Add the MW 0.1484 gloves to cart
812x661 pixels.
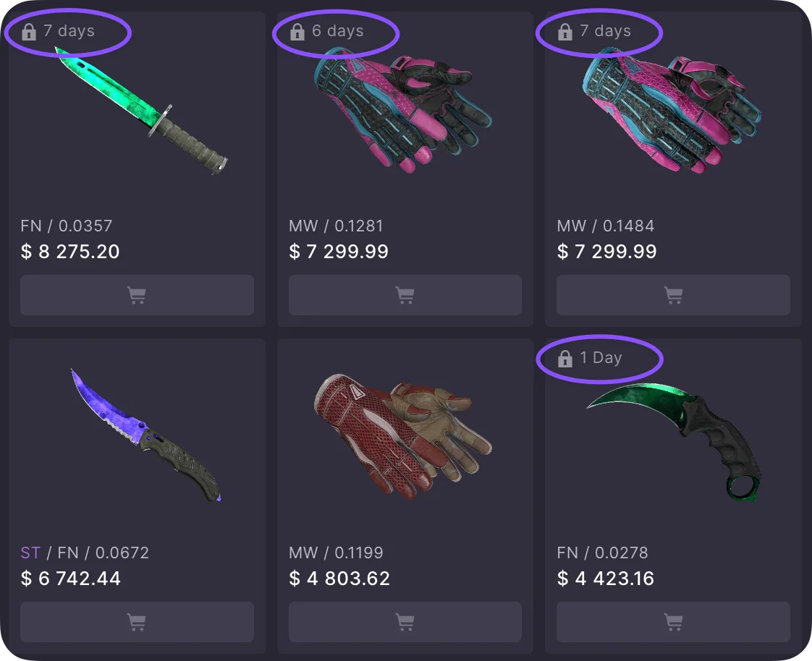point(673,295)
